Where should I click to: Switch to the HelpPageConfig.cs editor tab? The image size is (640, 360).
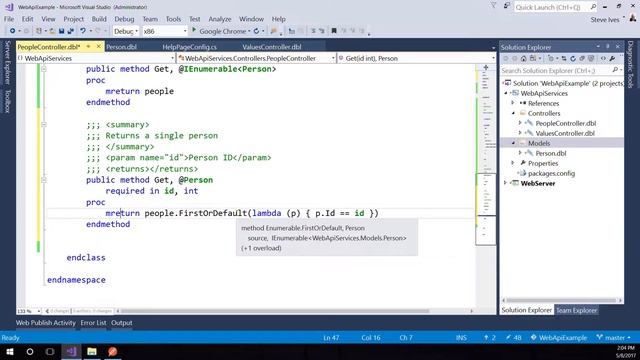click(x=189, y=47)
